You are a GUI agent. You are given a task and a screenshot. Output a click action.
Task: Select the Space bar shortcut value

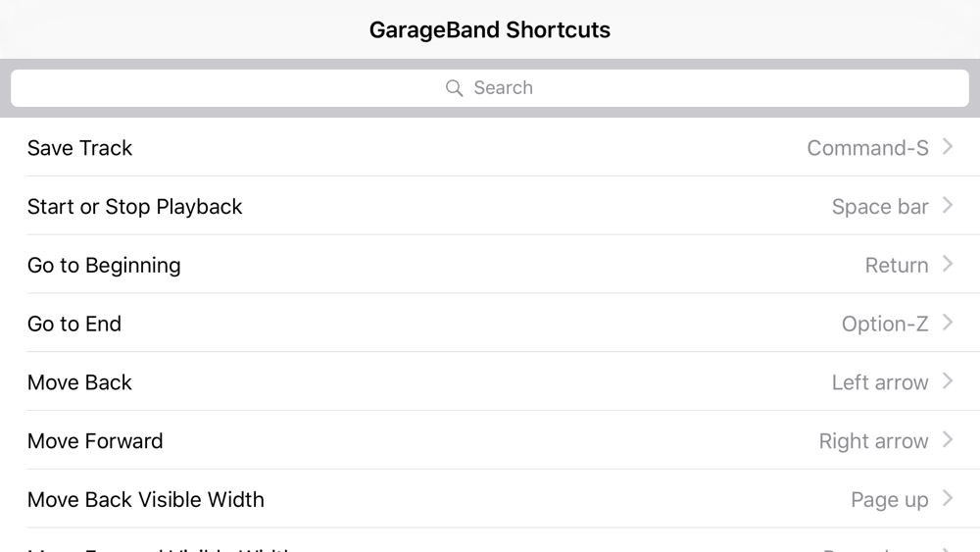coord(879,207)
